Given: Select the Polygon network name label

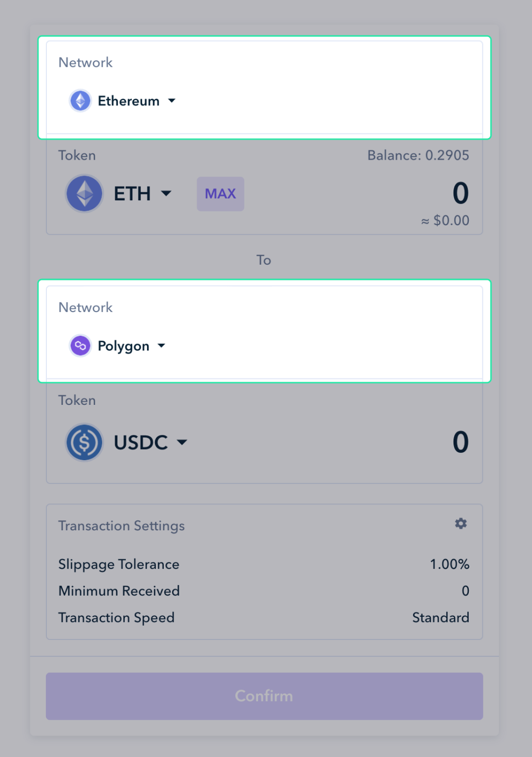Looking at the screenshot, I should click(x=124, y=346).
